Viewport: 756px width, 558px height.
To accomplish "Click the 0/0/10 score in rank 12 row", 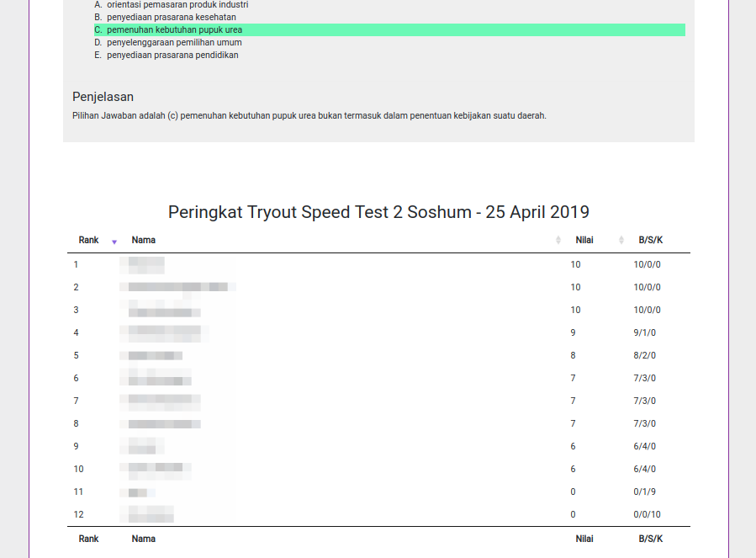I will click(648, 514).
